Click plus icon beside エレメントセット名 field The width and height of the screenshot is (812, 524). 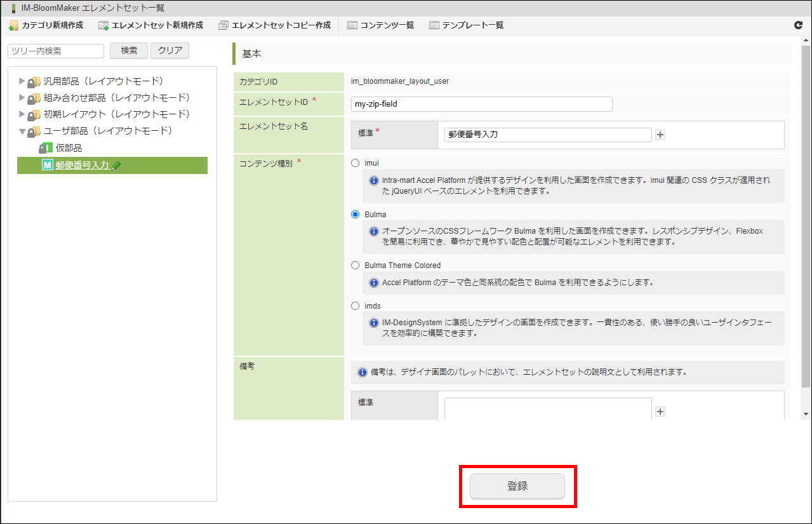coord(660,135)
